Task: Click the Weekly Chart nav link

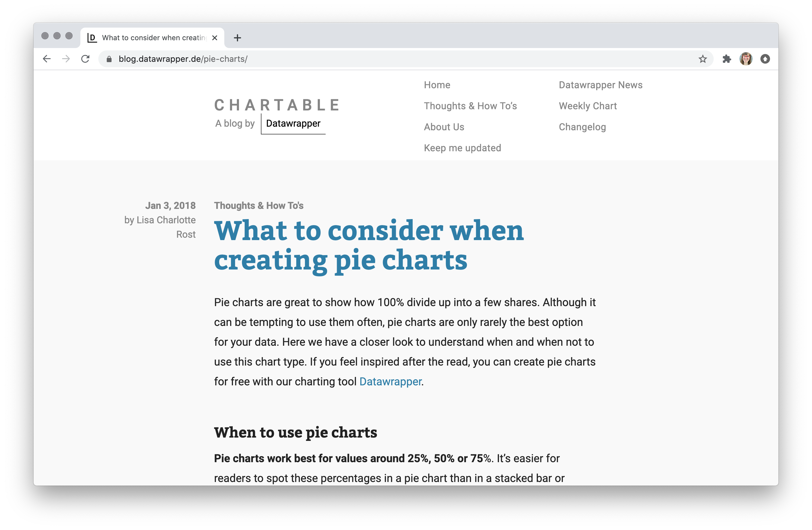Action: [x=588, y=105]
